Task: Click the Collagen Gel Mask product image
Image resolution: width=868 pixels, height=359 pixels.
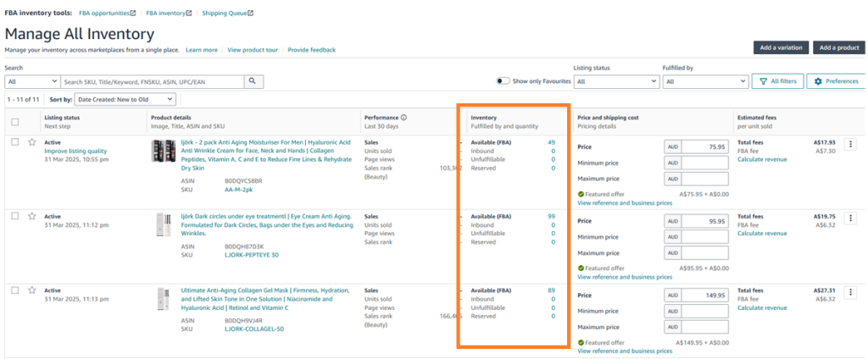Action: tap(164, 298)
